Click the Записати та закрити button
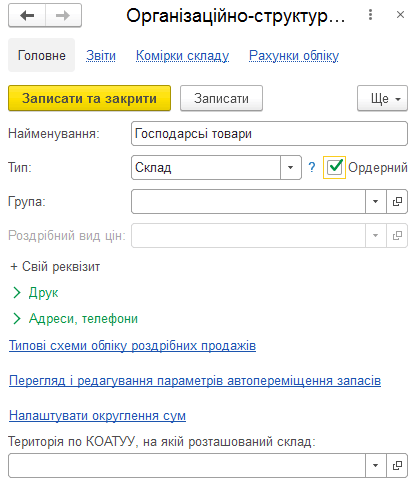 (89, 98)
